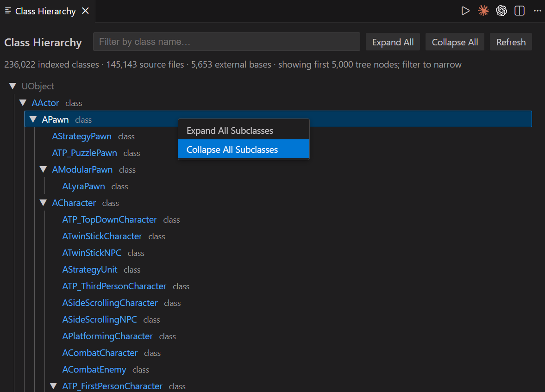Open the Claude starburst icon
Viewport: 545px width, 392px height.
483,11
